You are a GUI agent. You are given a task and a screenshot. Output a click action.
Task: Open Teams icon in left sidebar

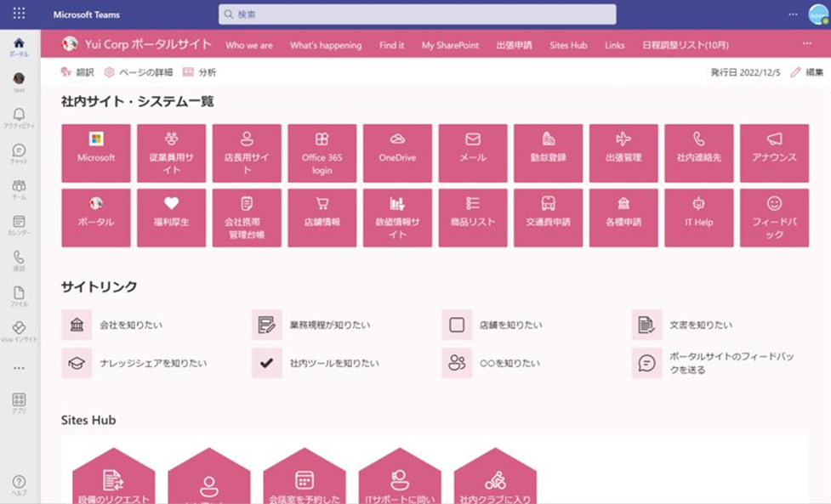point(19,189)
